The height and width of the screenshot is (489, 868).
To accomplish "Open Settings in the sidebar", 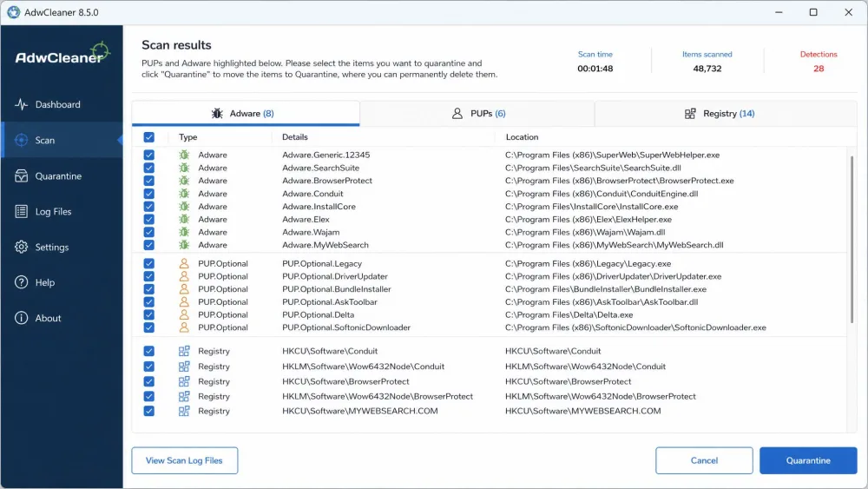I will (62, 247).
